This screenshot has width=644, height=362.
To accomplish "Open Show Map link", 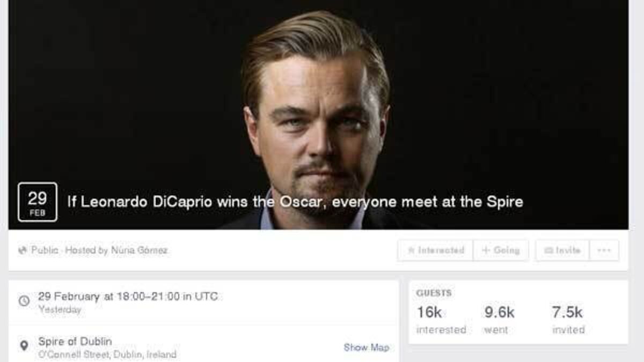I will pos(367,348).
